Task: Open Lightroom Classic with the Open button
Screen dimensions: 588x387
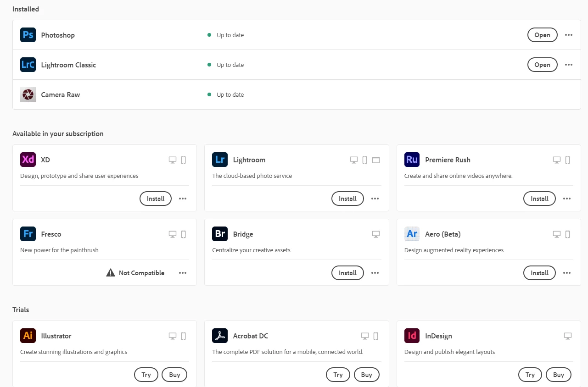Action: point(542,65)
